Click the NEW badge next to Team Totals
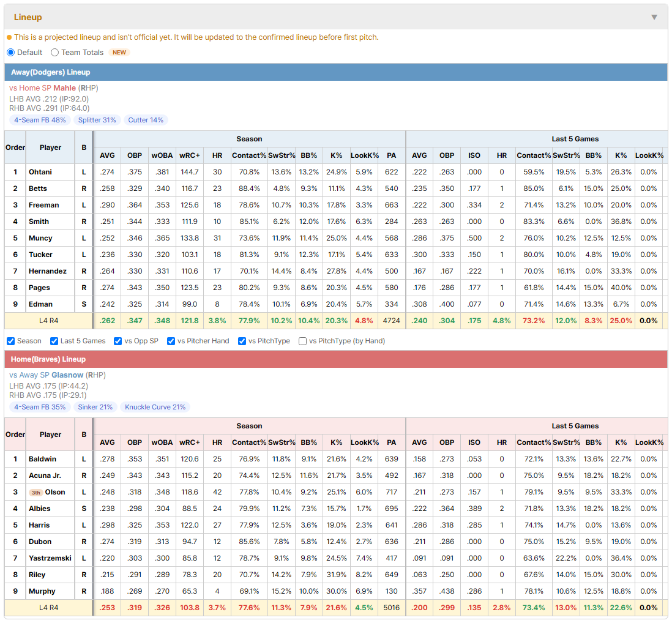The width and height of the screenshot is (672, 623). coord(119,52)
